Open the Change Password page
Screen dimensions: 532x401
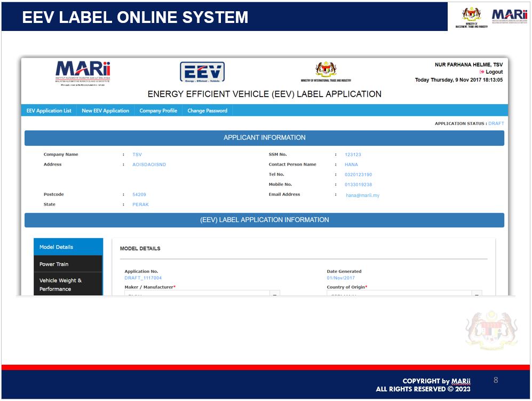[207, 111]
